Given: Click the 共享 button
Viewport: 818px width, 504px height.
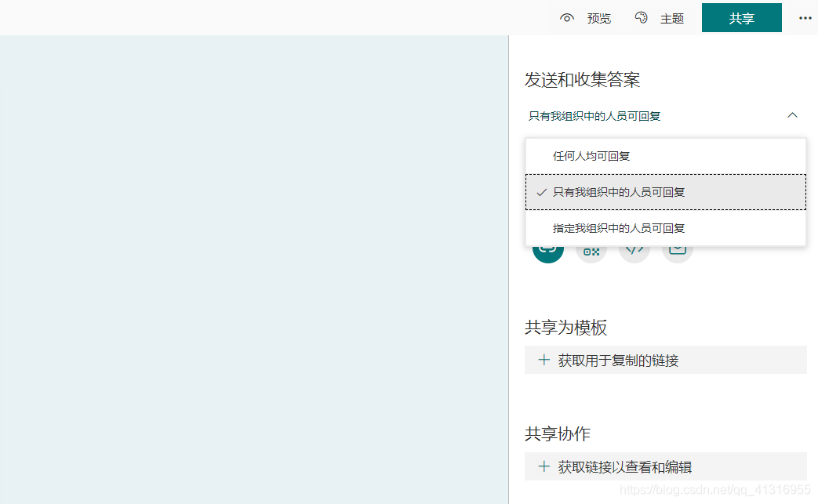Looking at the screenshot, I should 741,17.
